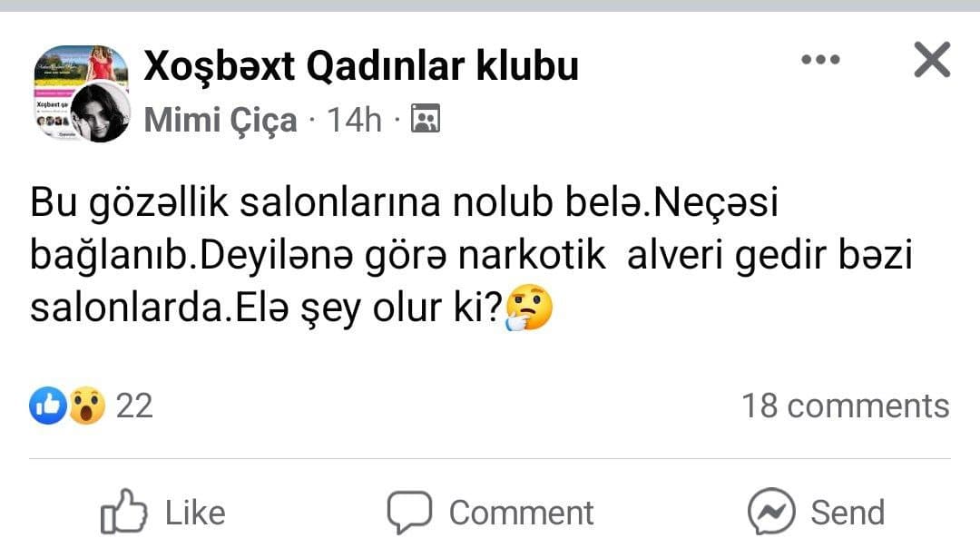Open the Comment box via Comment label
This screenshot has height=538, width=980.
point(521,513)
